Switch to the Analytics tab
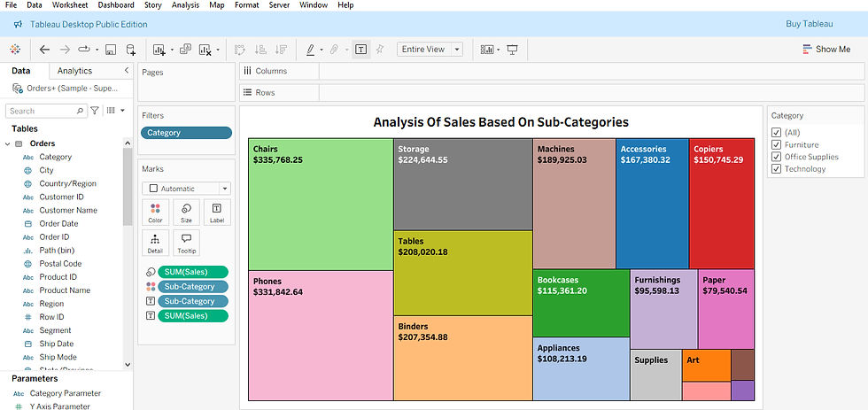 click(x=74, y=71)
